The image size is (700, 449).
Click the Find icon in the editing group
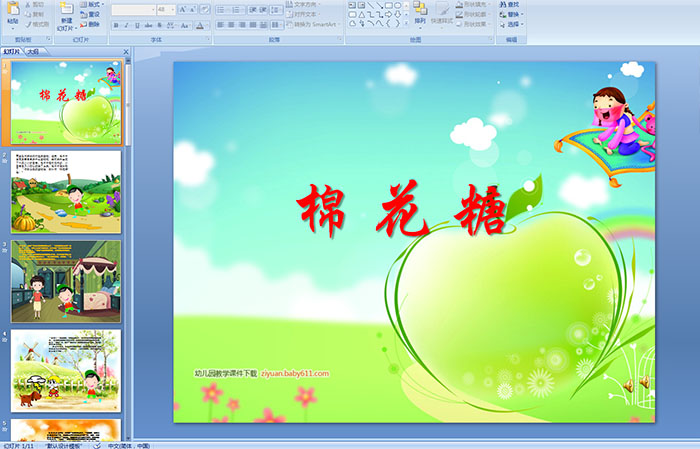[x=512, y=4]
